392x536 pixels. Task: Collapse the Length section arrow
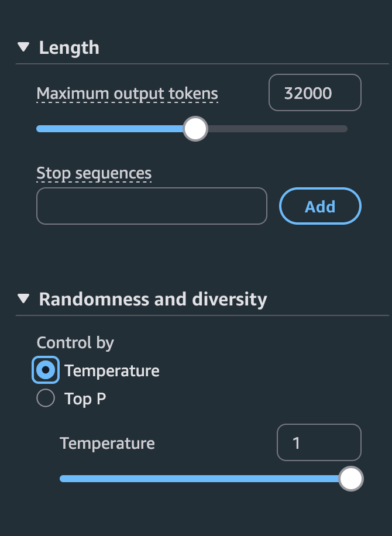(23, 47)
